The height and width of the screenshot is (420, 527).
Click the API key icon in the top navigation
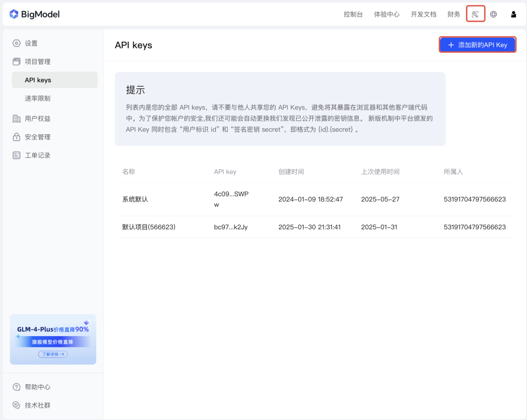click(475, 14)
